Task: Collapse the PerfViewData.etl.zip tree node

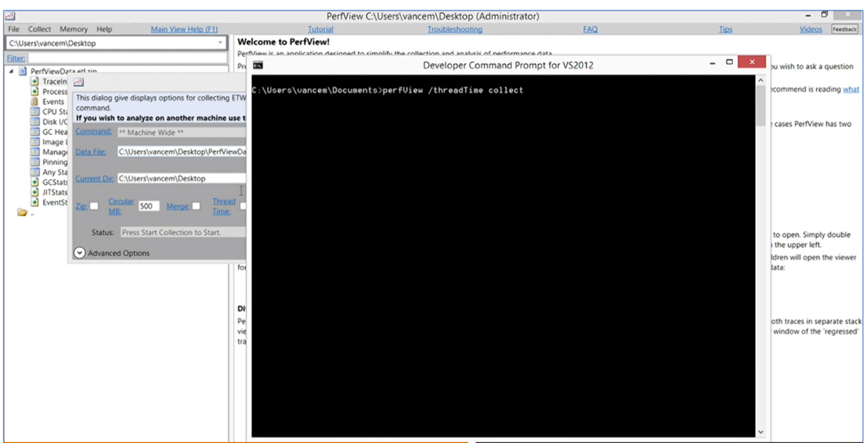Action: point(11,71)
